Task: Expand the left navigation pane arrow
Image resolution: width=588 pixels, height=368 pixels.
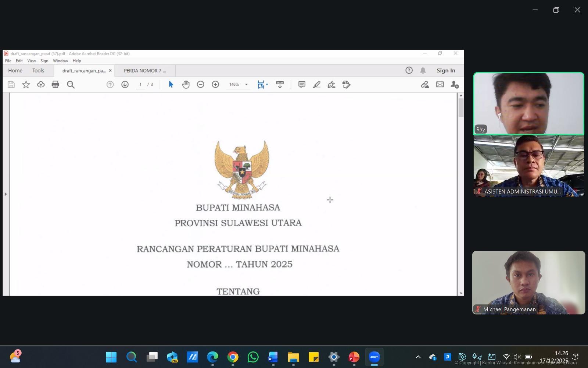Action: pyautogui.click(x=6, y=194)
